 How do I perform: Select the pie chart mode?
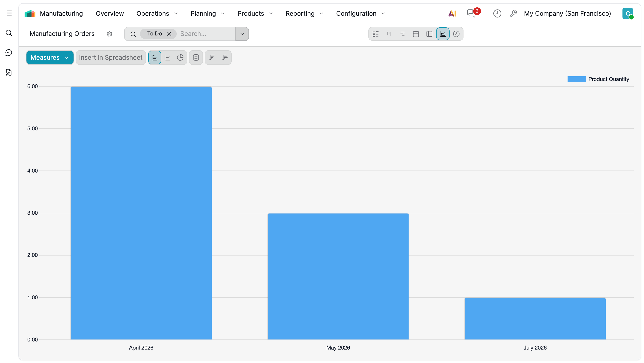tap(180, 57)
